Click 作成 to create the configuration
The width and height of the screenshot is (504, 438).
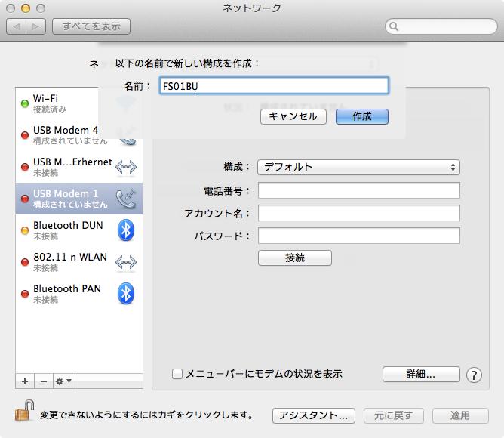coord(362,116)
